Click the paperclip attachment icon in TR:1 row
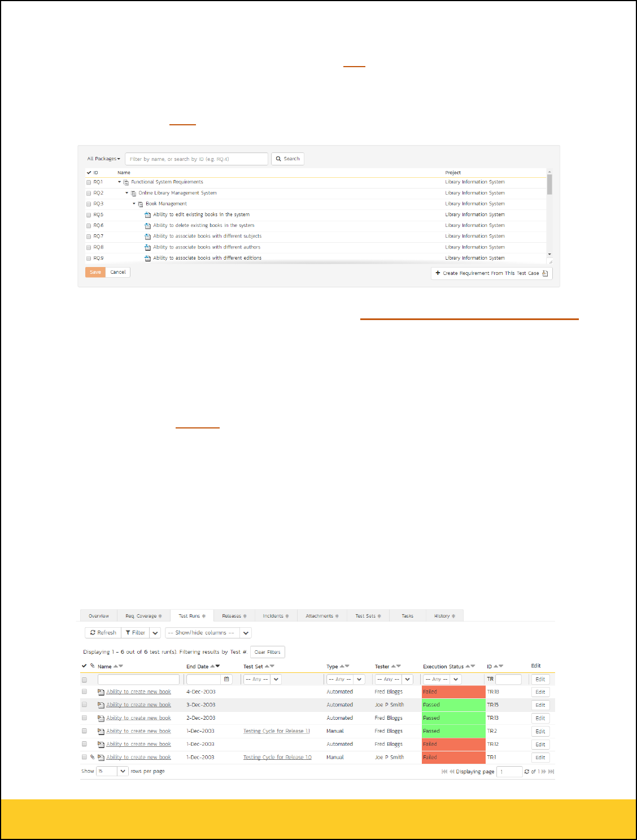 pos(92,757)
